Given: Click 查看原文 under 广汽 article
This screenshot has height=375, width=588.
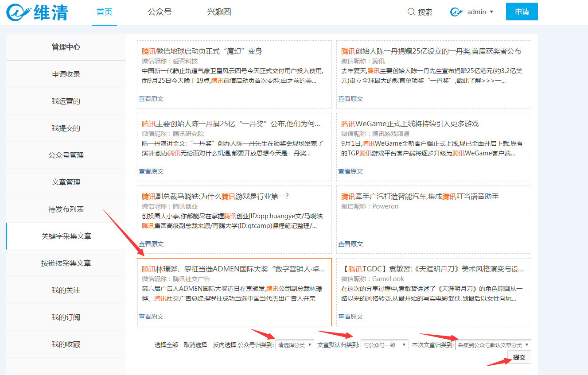Looking at the screenshot, I should coord(350,244).
